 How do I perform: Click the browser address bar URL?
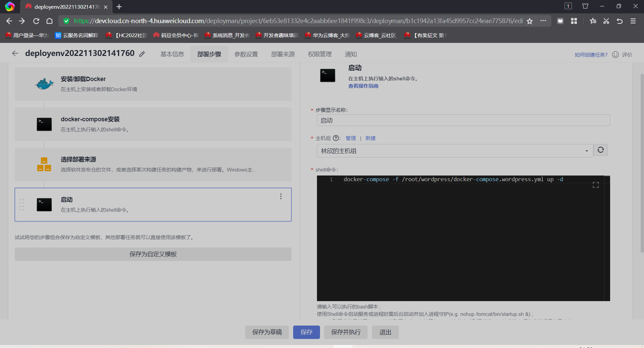[x=298, y=21]
